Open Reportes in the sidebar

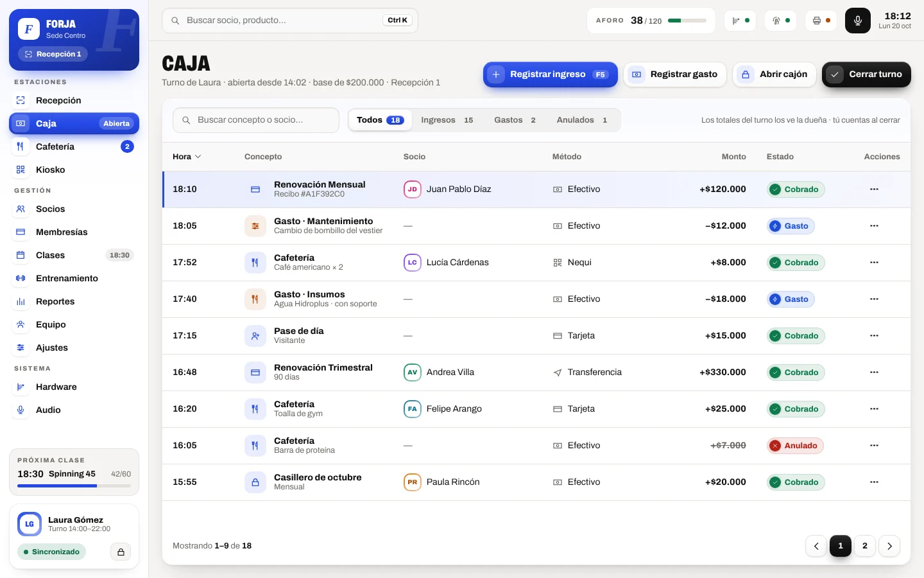coord(74,301)
